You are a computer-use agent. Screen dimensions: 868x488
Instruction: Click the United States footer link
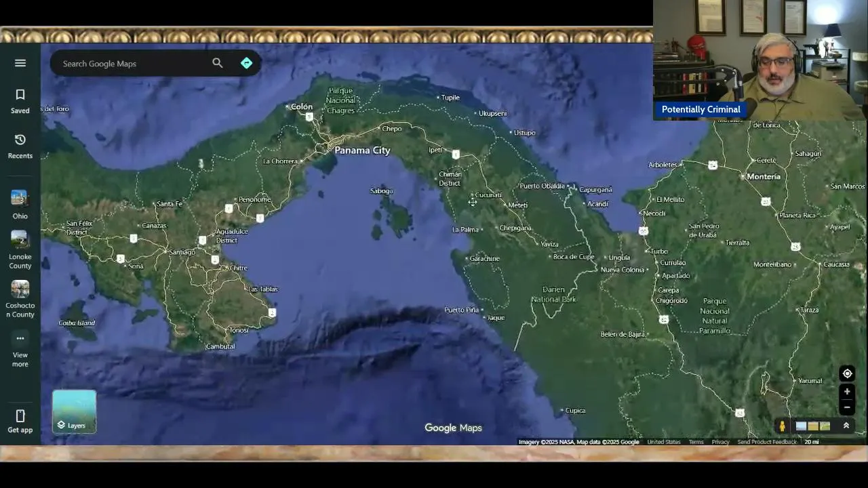[x=664, y=442]
